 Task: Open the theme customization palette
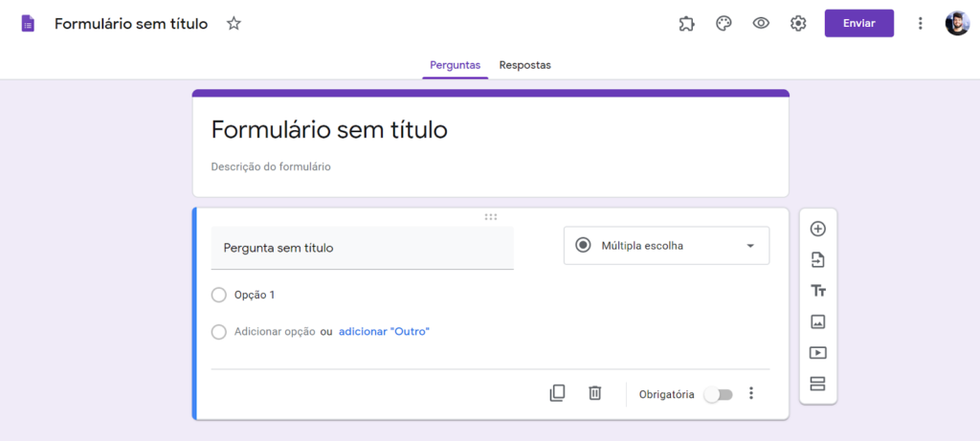coord(724,24)
